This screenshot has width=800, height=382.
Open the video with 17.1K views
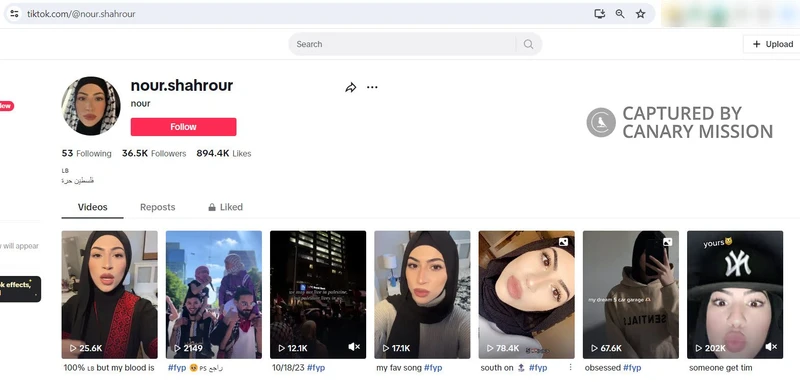[x=422, y=294]
